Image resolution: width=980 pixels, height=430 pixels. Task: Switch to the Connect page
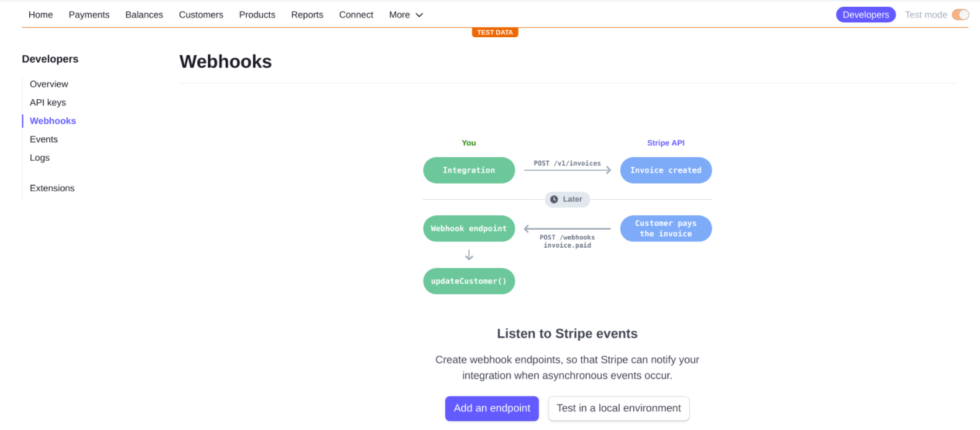356,15
